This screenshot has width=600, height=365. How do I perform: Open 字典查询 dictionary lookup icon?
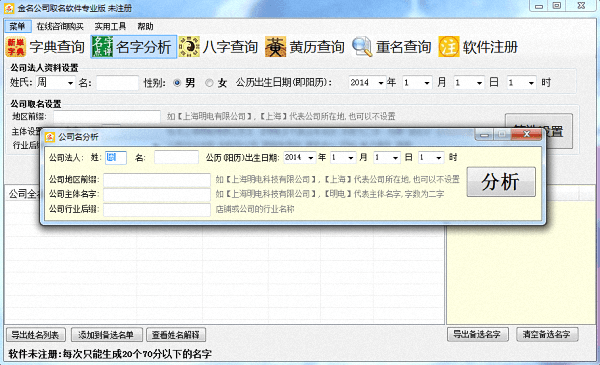(x=16, y=47)
